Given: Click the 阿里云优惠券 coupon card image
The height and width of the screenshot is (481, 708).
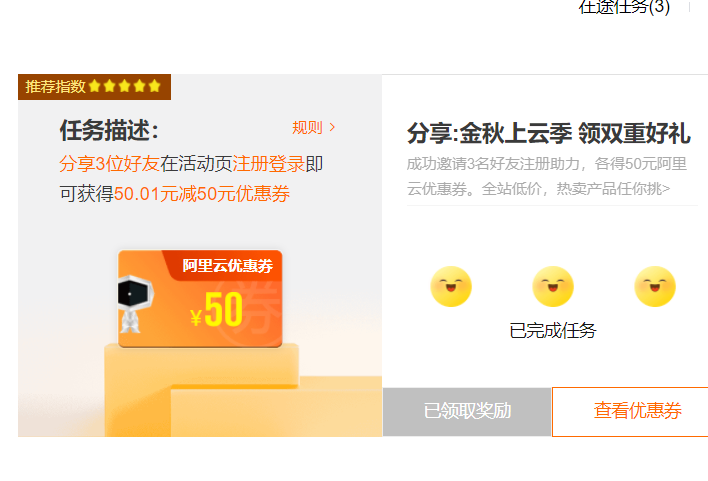Looking at the screenshot, I should pyautogui.click(x=200, y=299).
